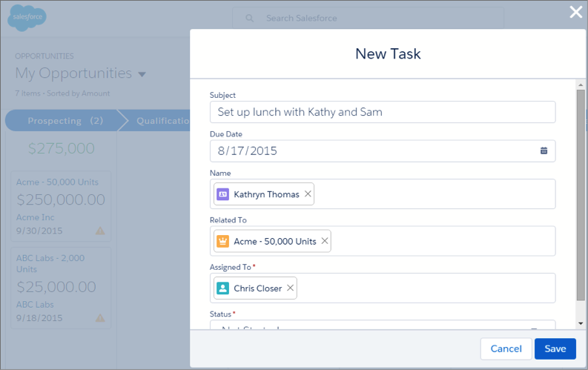Open the Status dropdown
The height and width of the screenshot is (370, 588).
383,325
